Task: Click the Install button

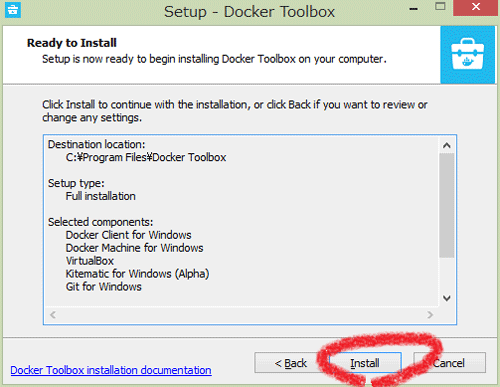Action: click(x=365, y=363)
